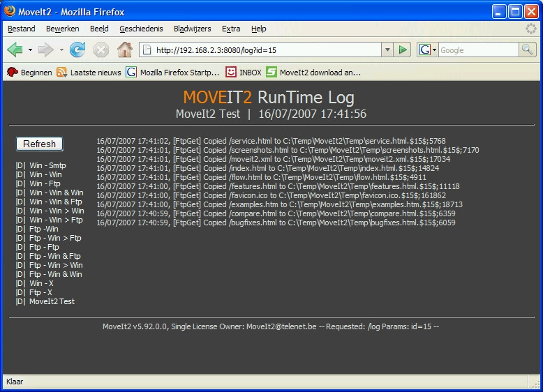Image resolution: width=543 pixels, height=392 pixels.
Task: Click the Google search input field
Action: point(479,50)
